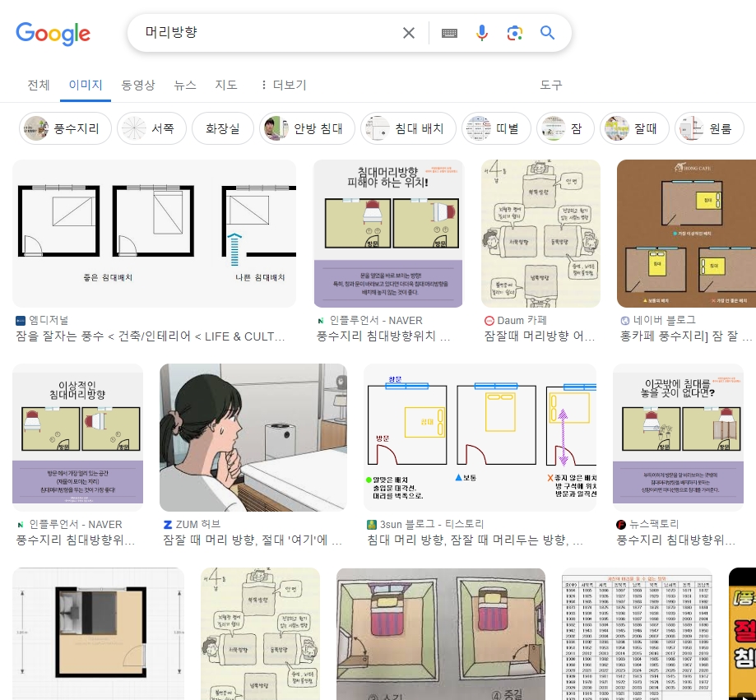Switch to the 뉴스 tab
This screenshot has width=756, height=700.
[186, 85]
